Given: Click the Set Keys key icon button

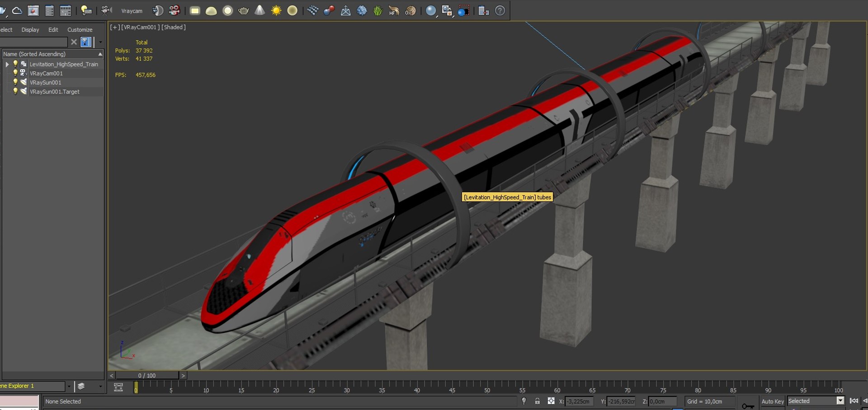Looking at the screenshot, I should click(748, 405).
